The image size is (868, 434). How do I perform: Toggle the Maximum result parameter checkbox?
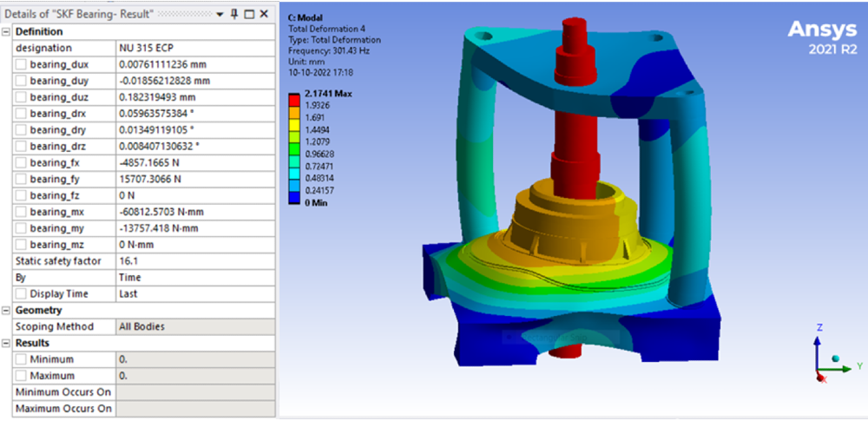pyautogui.click(x=21, y=376)
